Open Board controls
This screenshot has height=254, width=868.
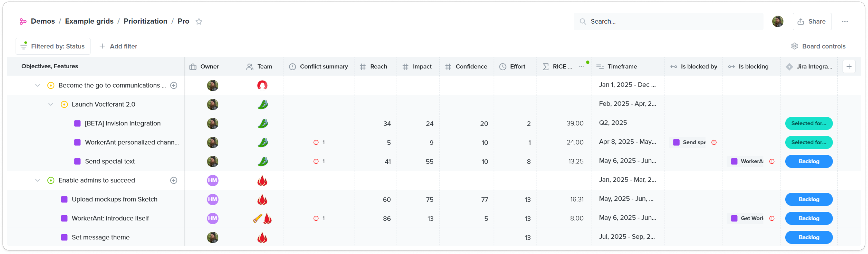(x=818, y=46)
